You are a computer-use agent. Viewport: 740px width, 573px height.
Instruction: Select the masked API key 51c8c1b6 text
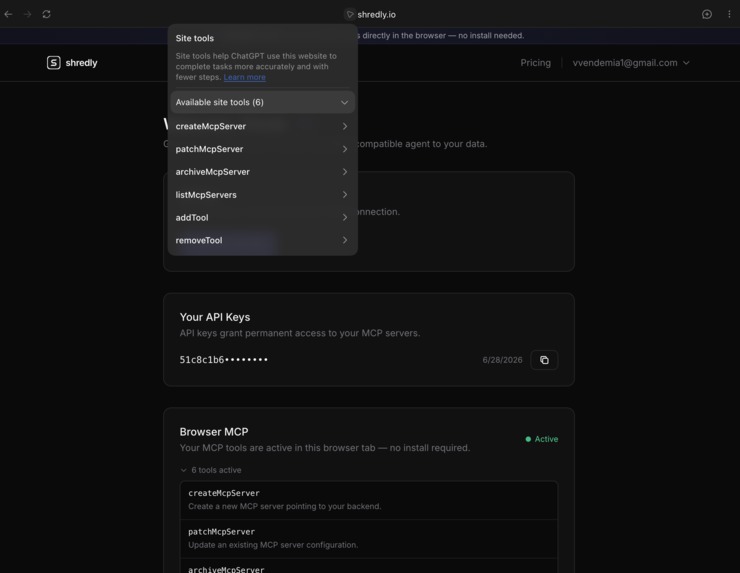223,360
